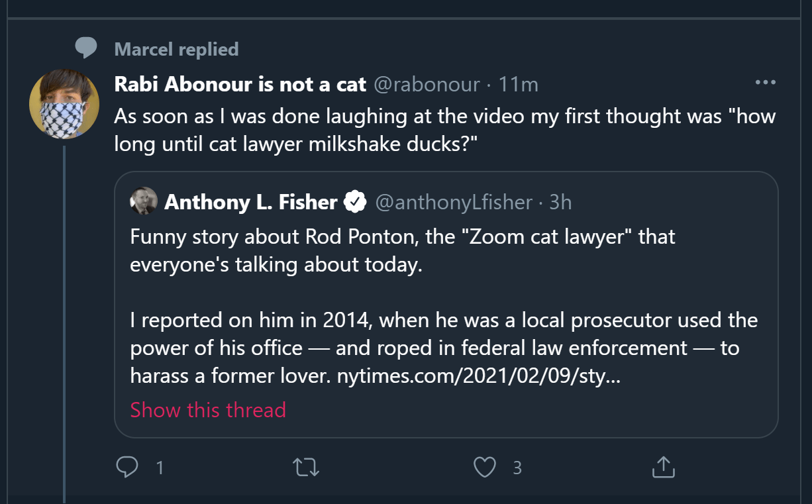The height and width of the screenshot is (504, 812).
Task: Click the speech bubble icon next to Marcel replied
Action: pos(85,47)
